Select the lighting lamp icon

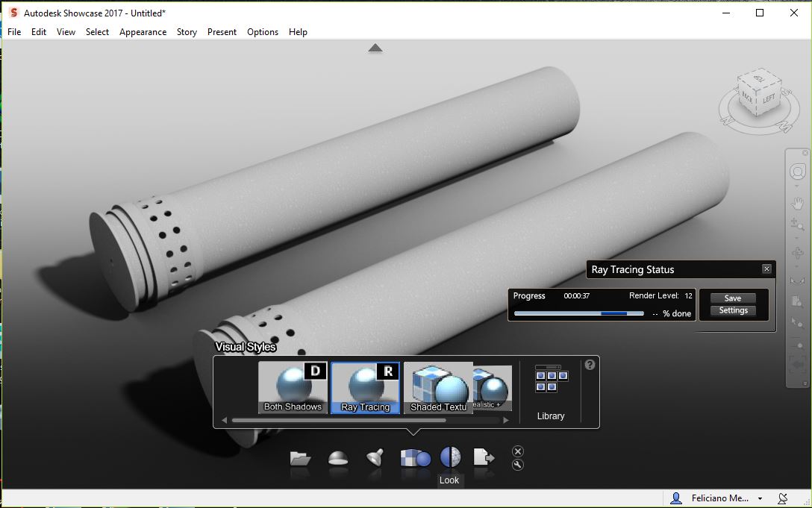374,458
